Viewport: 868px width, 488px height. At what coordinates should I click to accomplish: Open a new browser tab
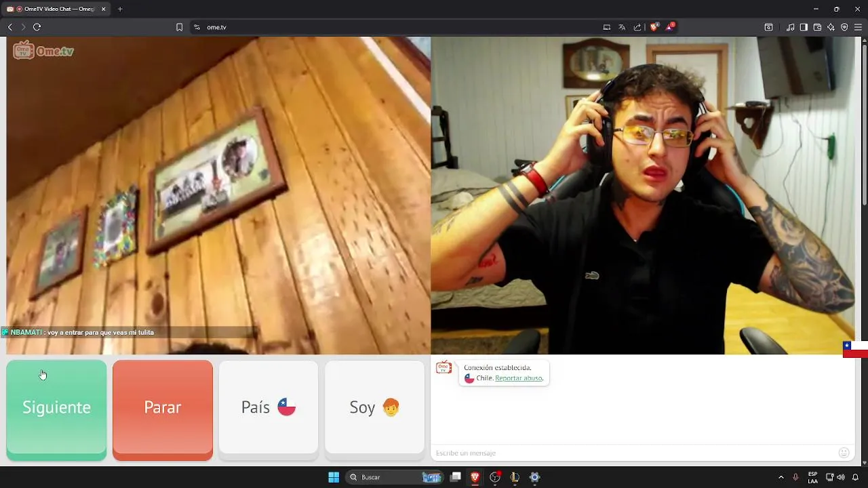click(x=120, y=9)
